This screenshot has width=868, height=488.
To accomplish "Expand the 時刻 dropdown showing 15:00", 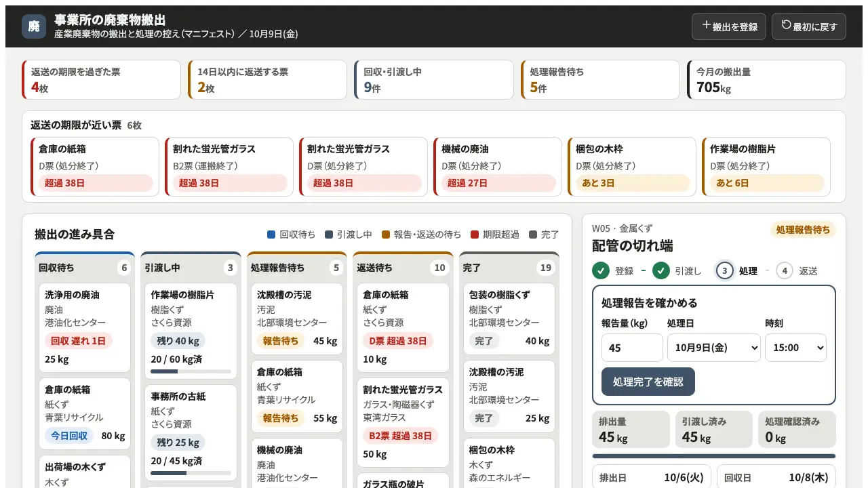I will [x=795, y=348].
